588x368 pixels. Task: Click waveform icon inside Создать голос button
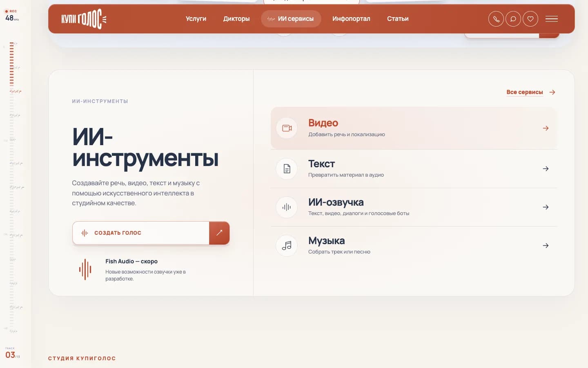(x=85, y=233)
